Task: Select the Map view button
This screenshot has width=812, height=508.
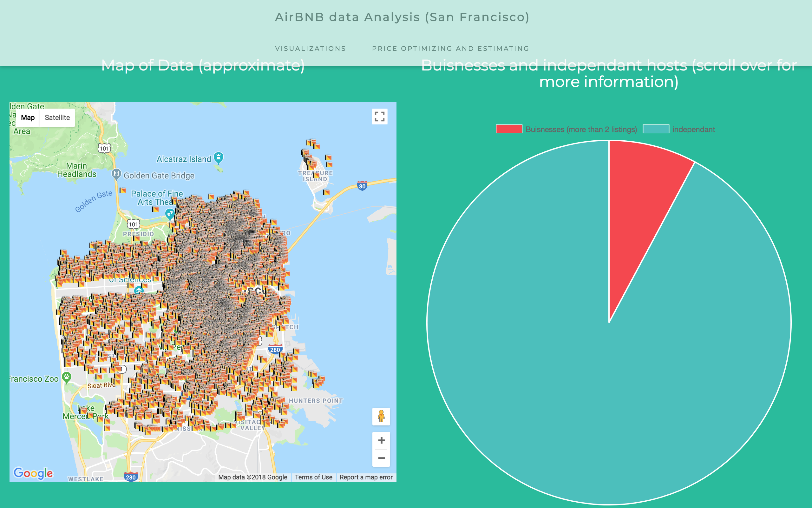Action: point(28,117)
